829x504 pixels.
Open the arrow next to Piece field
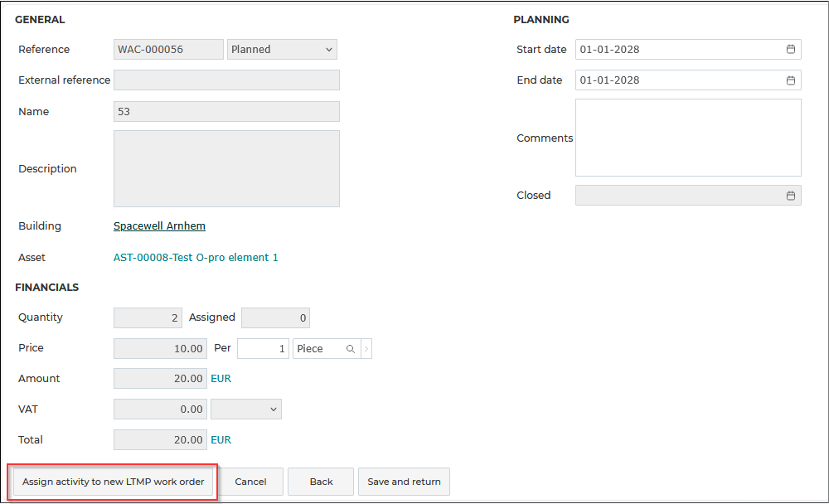[x=366, y=349]
